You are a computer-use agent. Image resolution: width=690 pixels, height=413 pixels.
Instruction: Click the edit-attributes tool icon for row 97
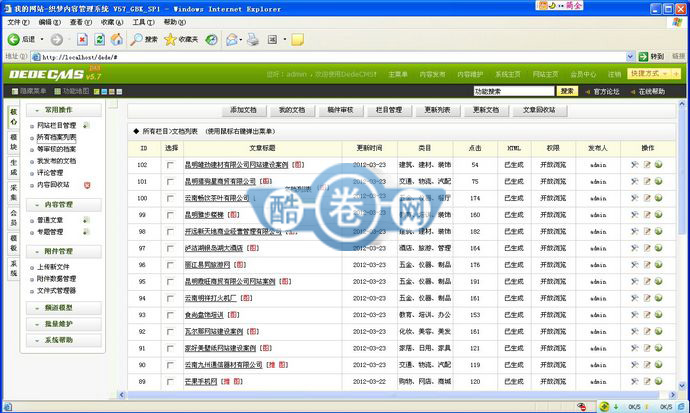[635, 248]
